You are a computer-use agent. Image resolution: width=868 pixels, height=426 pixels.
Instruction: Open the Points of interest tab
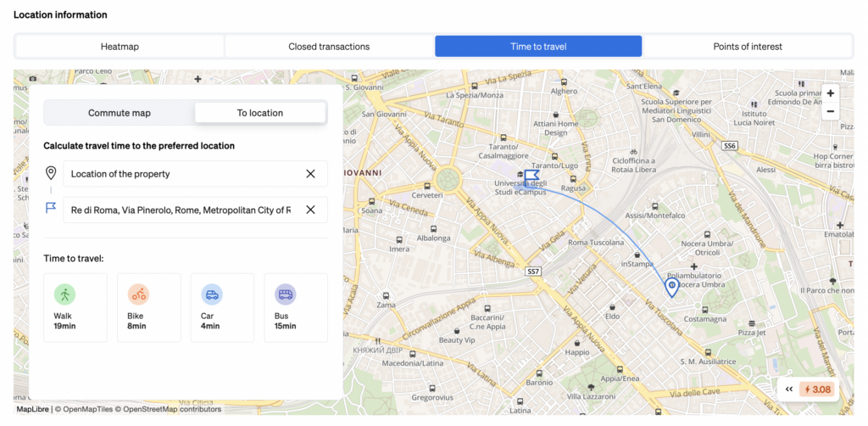pos(747,47)
